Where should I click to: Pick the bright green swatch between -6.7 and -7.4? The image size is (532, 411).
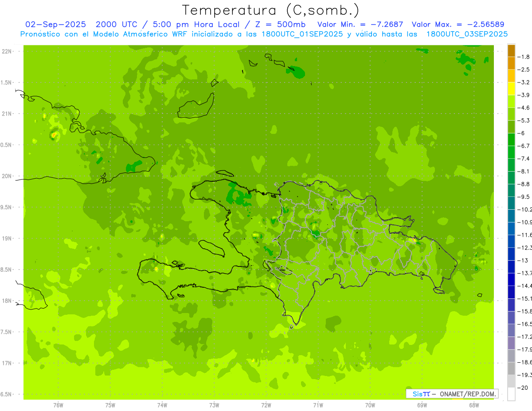pyautogui.click(x=511, y=153)
